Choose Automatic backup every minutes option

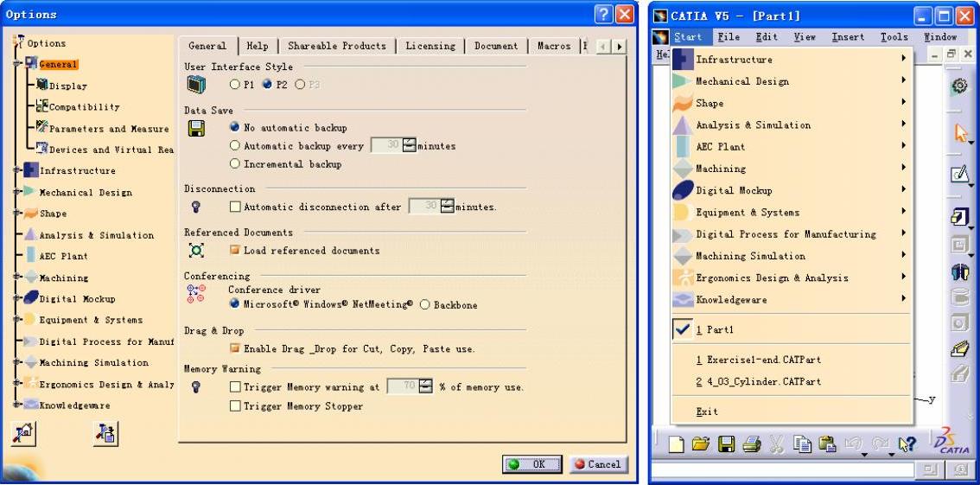[x=235, y=145]
